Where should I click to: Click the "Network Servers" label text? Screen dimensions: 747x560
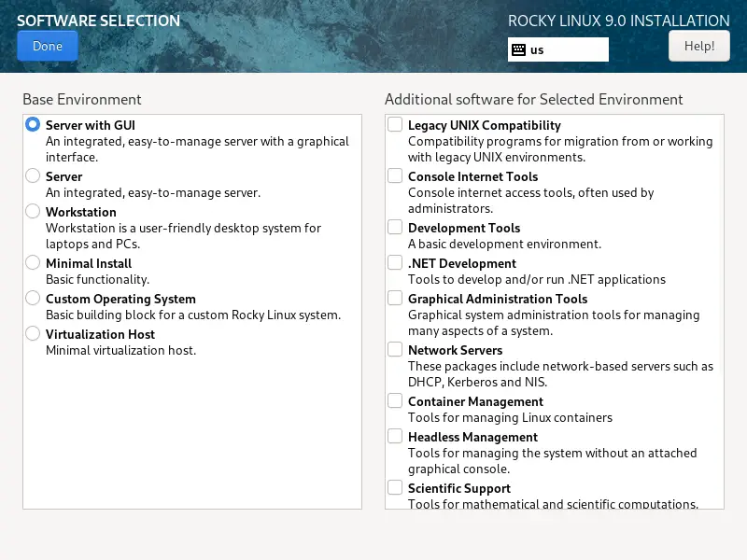456,351
